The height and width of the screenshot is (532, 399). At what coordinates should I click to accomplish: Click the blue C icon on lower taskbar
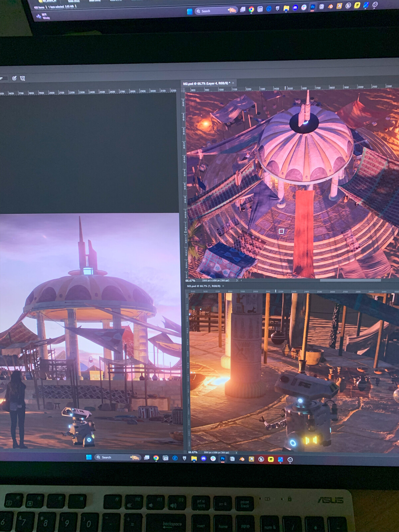pos(175,458)
